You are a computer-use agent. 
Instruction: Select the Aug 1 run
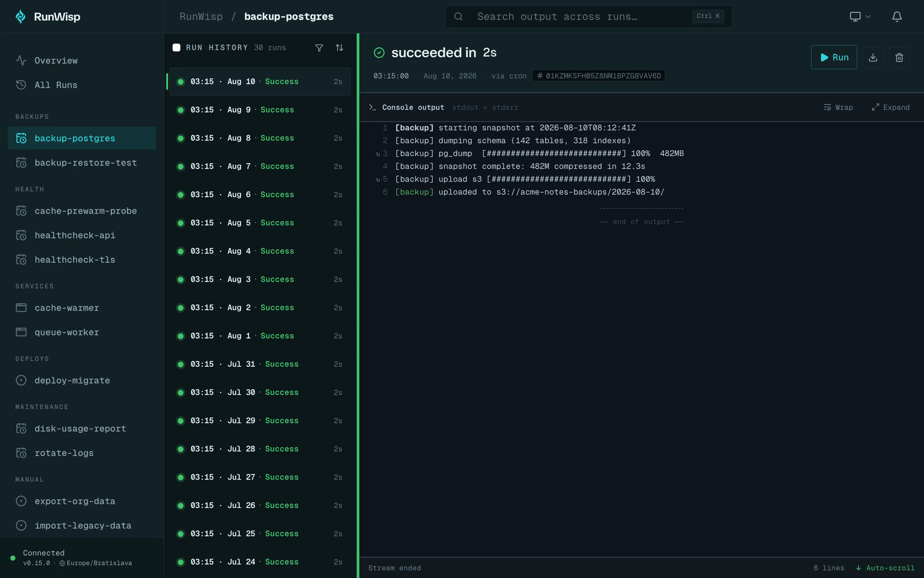click(x=260, y=336)
